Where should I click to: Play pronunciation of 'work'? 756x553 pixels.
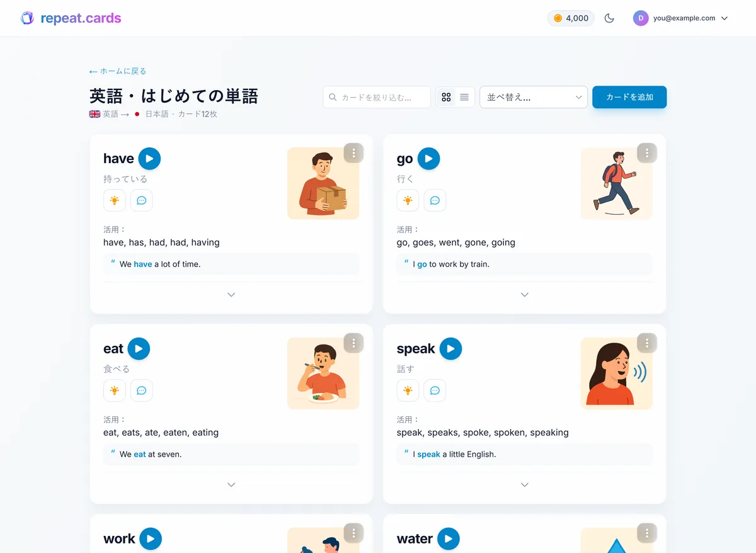[151, 539]
